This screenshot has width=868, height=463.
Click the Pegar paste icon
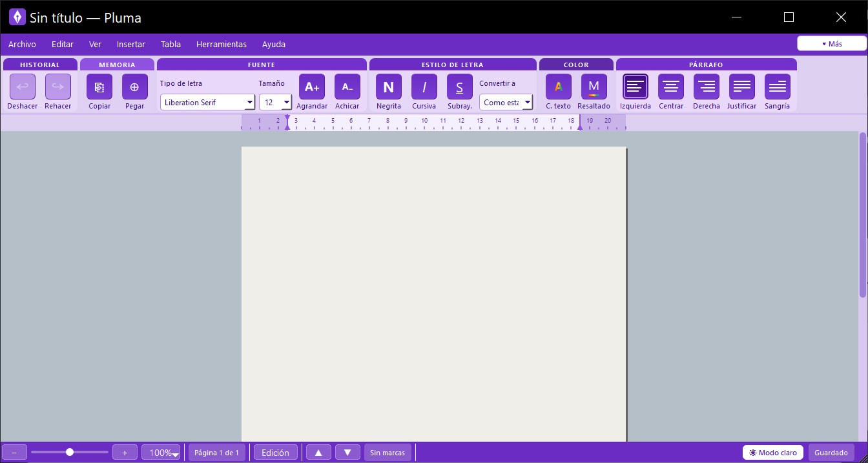(135, 87)
